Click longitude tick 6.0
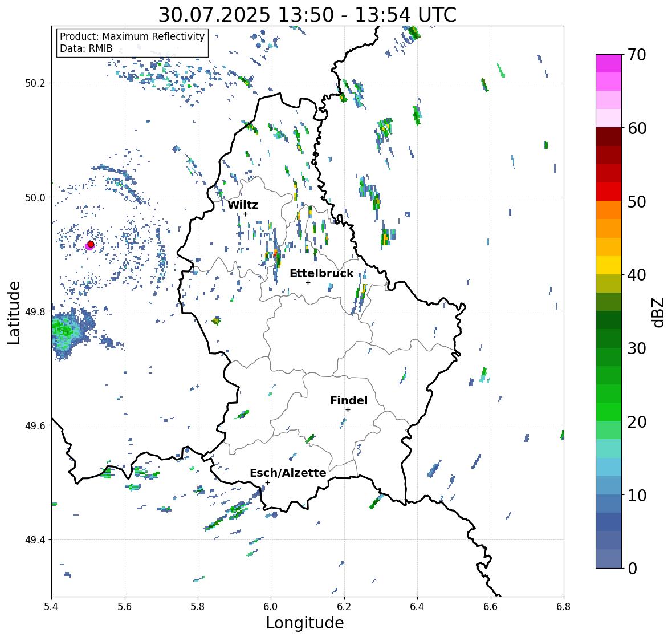 point(271,607)
